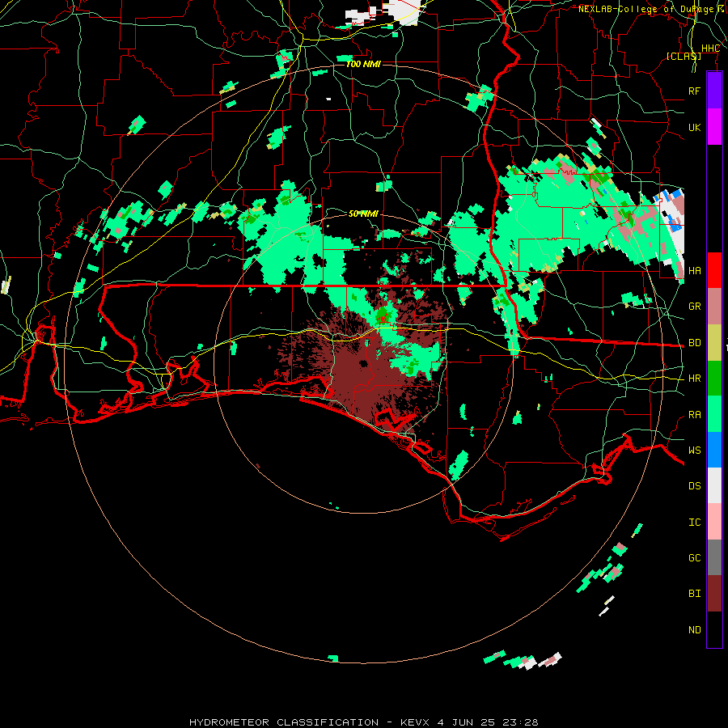
Task: Click the 50 NMI range ring label
Action: (363, 214)
